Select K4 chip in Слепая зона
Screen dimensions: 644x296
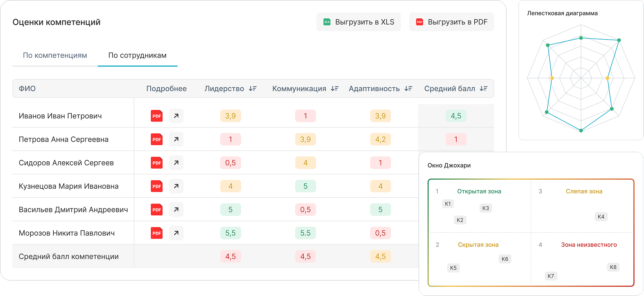pos(601,217)
